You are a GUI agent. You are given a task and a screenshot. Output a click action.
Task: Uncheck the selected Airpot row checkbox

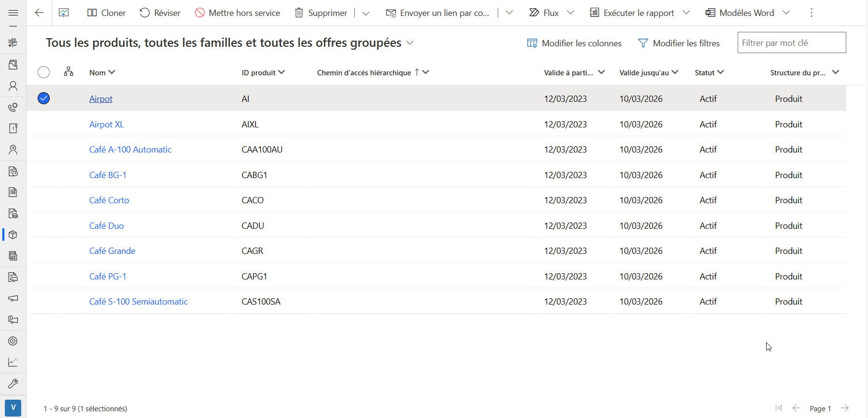43,98
